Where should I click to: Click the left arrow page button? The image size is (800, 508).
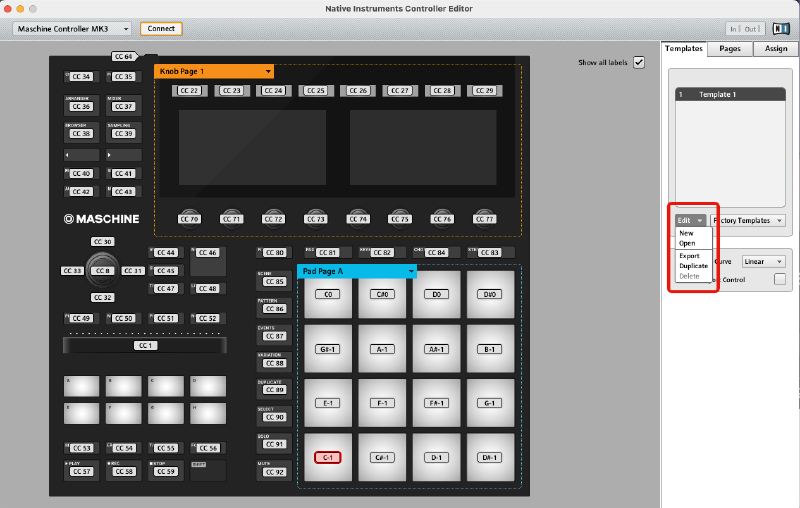[x=82, y=155]
